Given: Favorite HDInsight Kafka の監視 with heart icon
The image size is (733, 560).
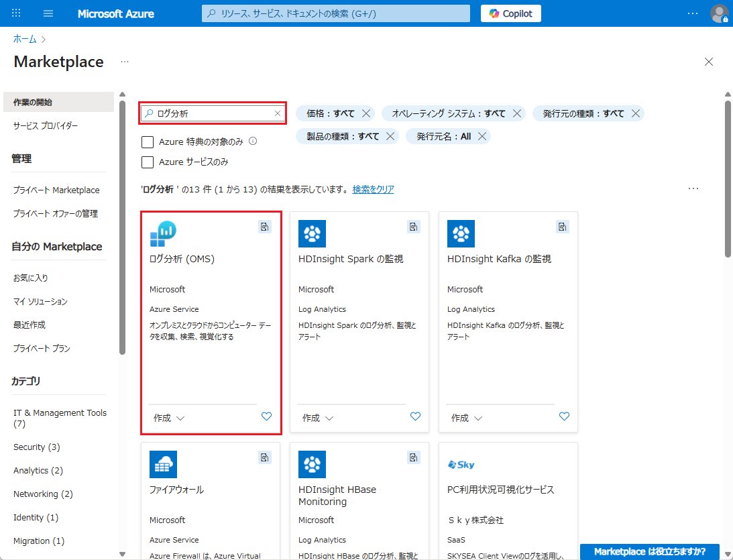Looking at the screenshot, I should pyautogui.click(x=564, y=416).
